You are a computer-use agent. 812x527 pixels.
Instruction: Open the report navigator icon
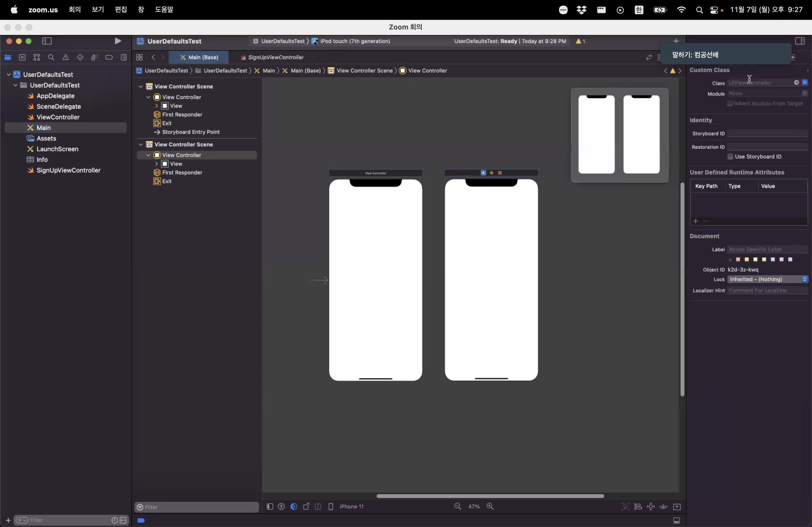coord(124,57)
